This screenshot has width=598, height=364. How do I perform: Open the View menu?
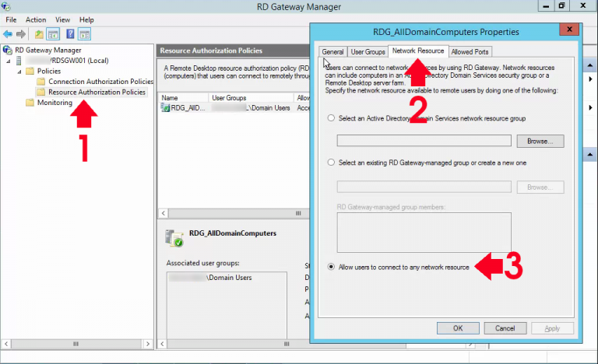(62, 19)
